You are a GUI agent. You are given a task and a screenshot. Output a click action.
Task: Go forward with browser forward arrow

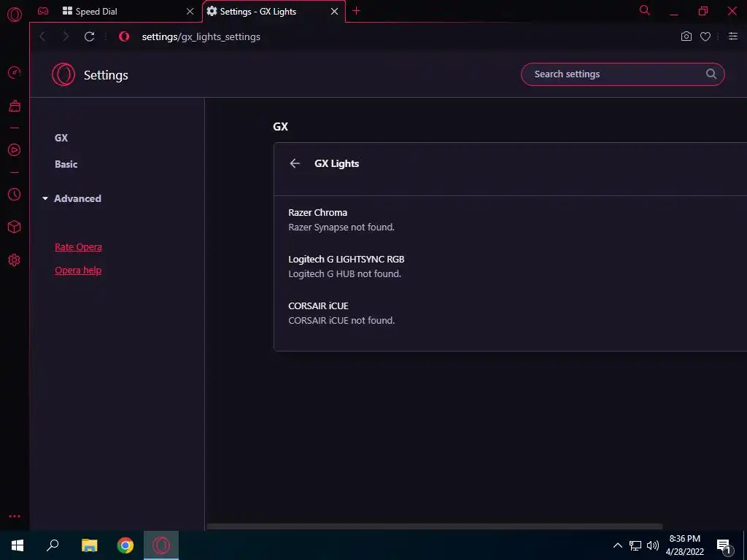[66, 36]
